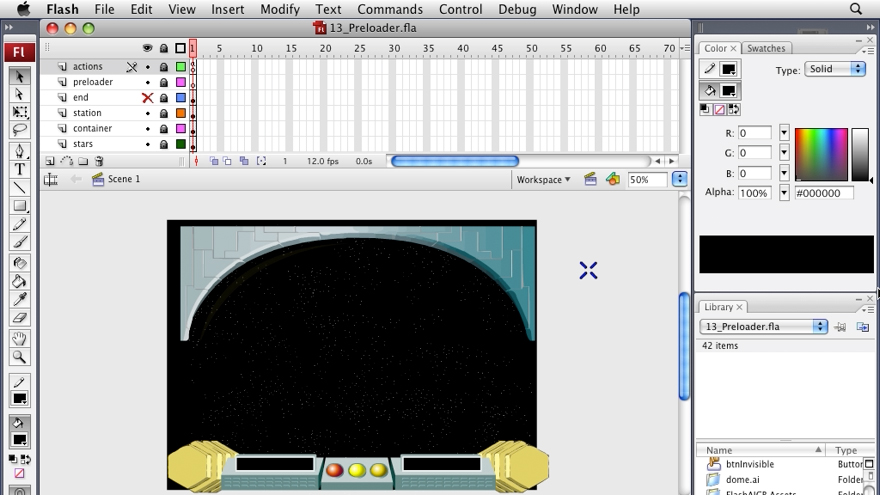This screenshot has height=495, width=880.
Task: Select the Hand tool
Action: pos(20,338)
